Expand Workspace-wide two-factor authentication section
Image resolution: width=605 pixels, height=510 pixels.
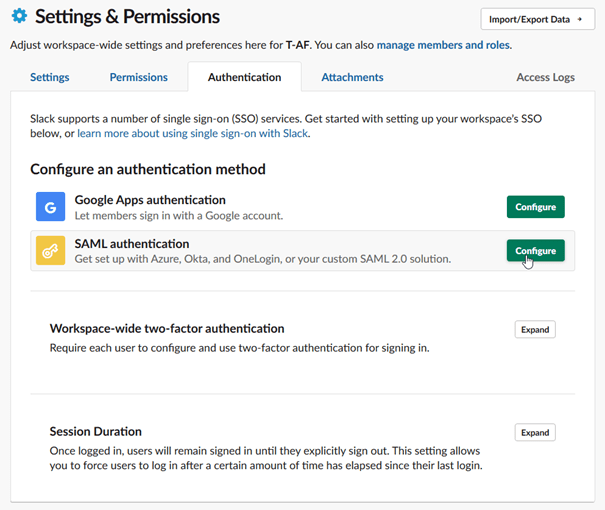(x=535, y=329)
